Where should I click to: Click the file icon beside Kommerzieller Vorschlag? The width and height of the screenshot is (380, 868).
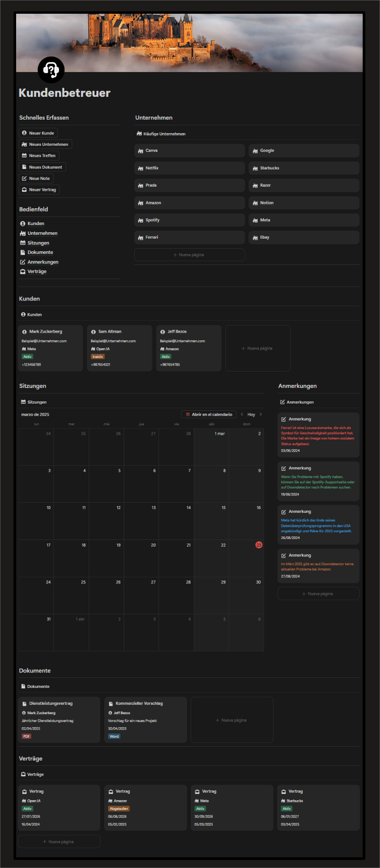[x=111, y=704]
